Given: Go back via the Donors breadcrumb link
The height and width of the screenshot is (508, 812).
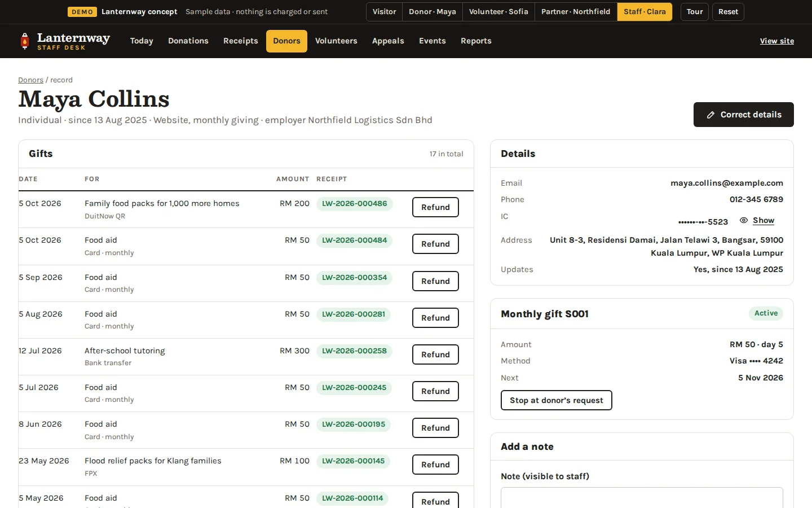Looking at the screenshot, I should (30, 80).
